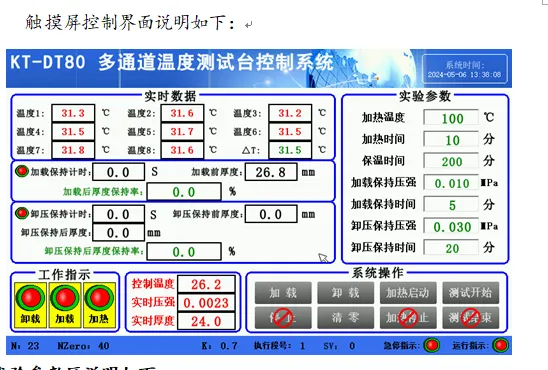The image size is (548, 370).
Task: Click the 实时数据 panel heading
Action: pos(170,96)
